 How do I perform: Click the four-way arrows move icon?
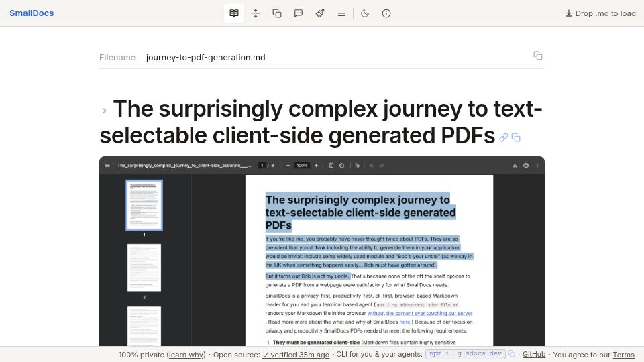[x=256, y=13]
